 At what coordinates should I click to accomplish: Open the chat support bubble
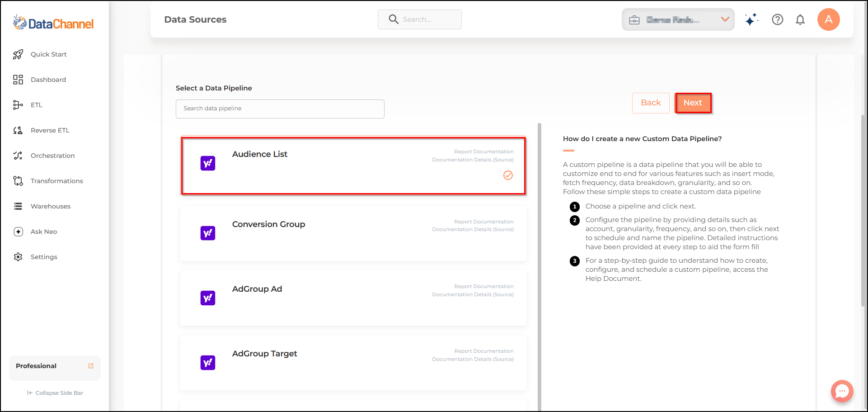click(x=842, y=391)
